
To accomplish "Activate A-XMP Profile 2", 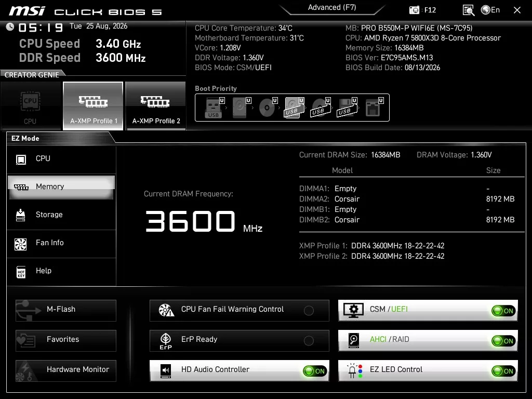I will tap(156, 106).
